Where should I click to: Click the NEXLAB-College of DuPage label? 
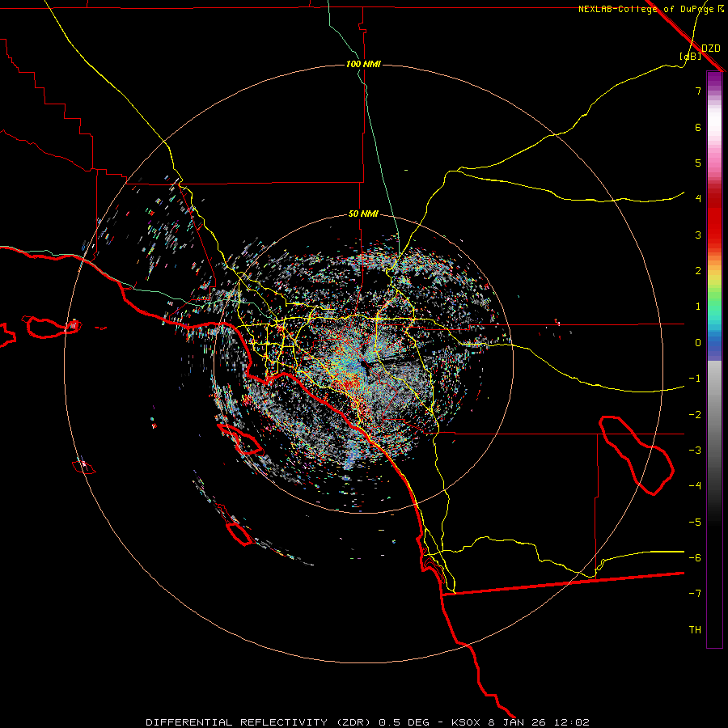pyautogui.click(x=646, y=9)
